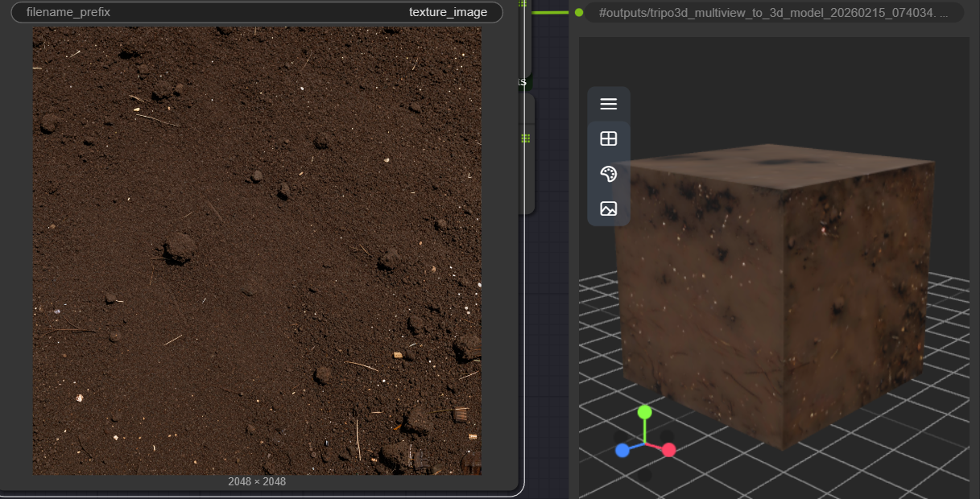980x499 pixels.
Task: Click the 2048 × 2048 size label
Action: click(x=257, y=481)
